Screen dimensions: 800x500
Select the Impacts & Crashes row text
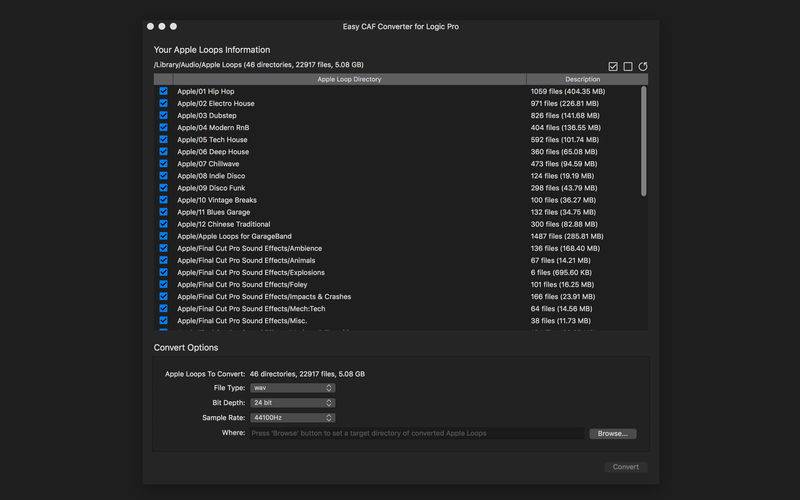pos(264,296)
